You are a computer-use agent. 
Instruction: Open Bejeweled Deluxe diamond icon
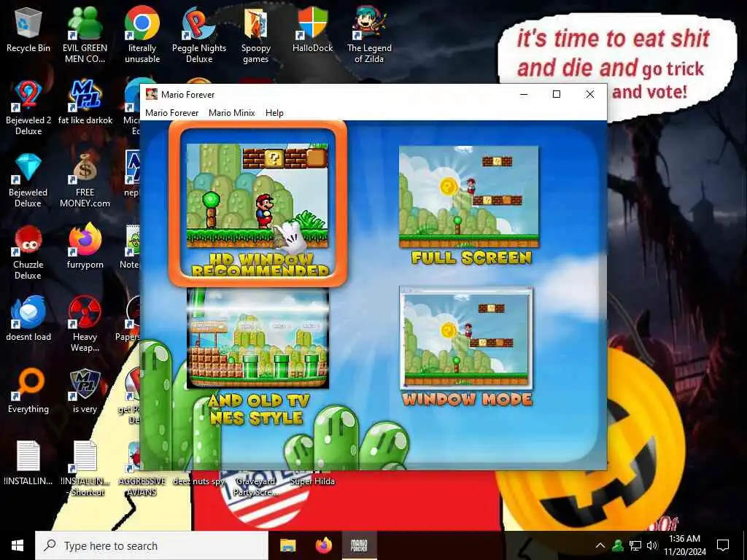(x=28, y=180)
